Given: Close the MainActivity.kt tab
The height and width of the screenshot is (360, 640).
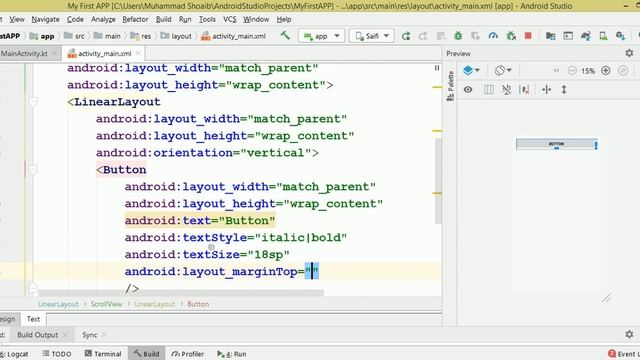Looking at the screenshot, I should [x=54, y=53].
